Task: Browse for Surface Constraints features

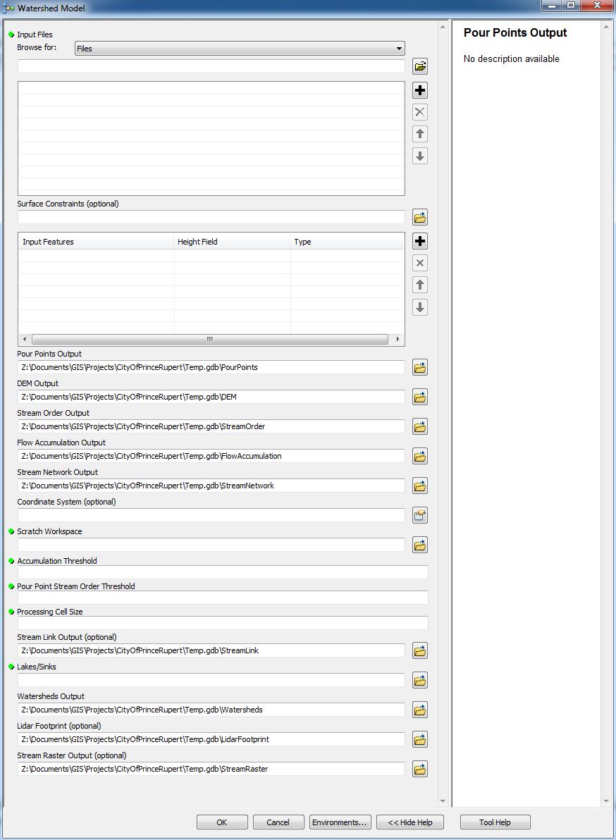Action: tap(420, 218)
